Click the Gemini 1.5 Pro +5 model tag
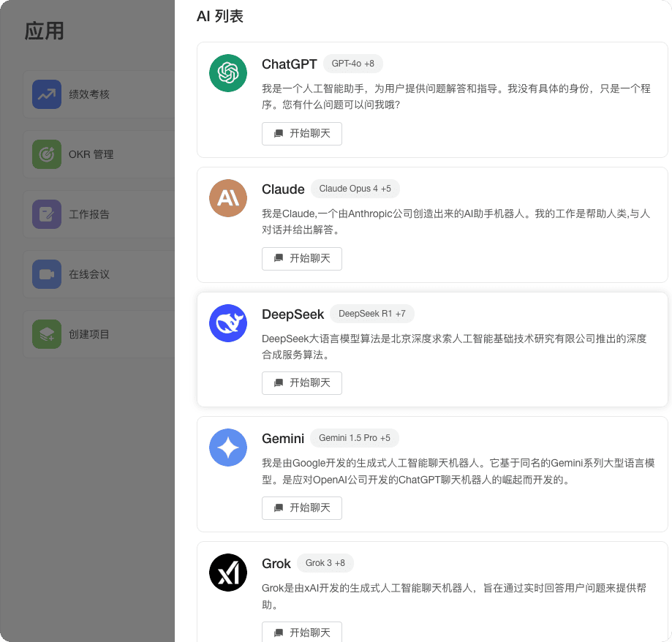The image size is (672, 642). coord(355,438)
